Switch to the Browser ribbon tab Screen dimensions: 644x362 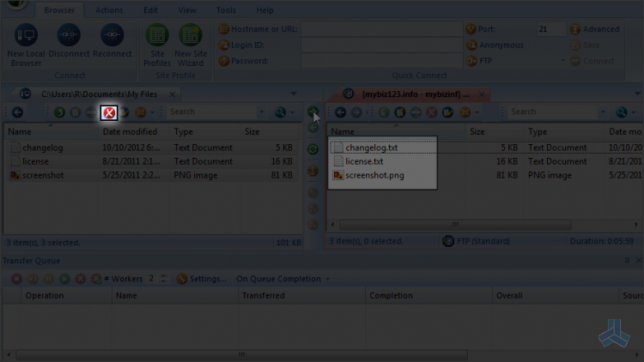pos(59,9)
